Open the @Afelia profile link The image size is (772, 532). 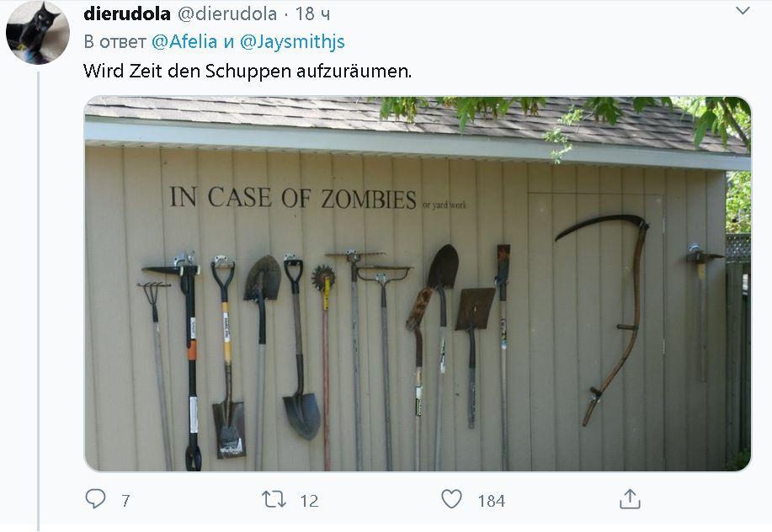[x=184, y=42]
